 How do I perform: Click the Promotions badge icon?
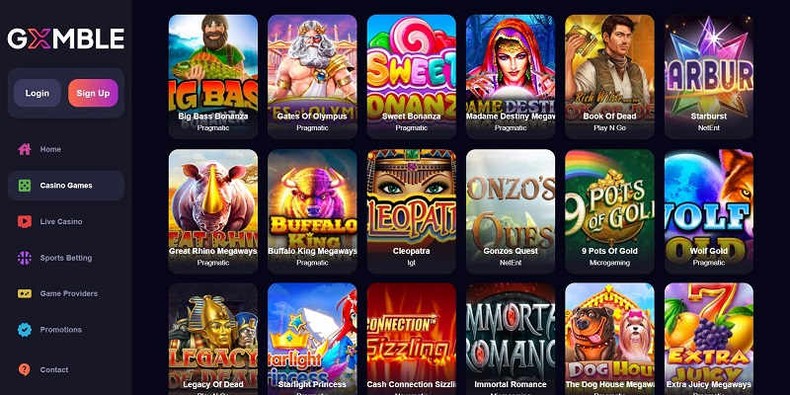24,330
